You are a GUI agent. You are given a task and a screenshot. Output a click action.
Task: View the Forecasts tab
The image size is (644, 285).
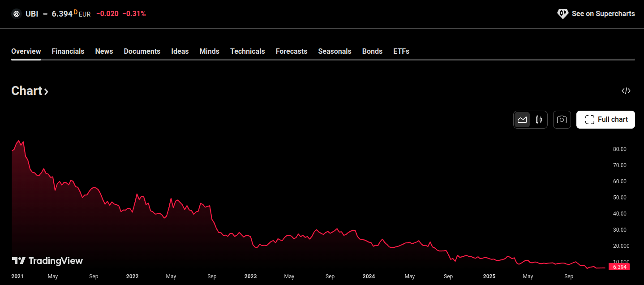292,51
